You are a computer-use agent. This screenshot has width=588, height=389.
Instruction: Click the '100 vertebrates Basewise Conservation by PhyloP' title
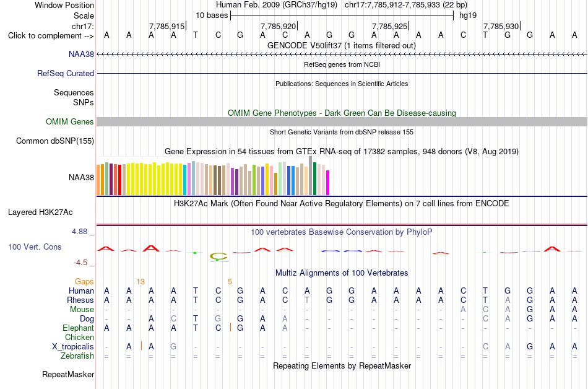pos(342,232)
